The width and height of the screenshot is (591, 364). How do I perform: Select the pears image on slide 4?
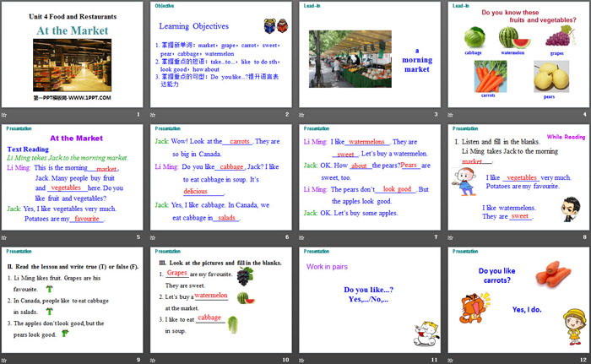(550, 78)
